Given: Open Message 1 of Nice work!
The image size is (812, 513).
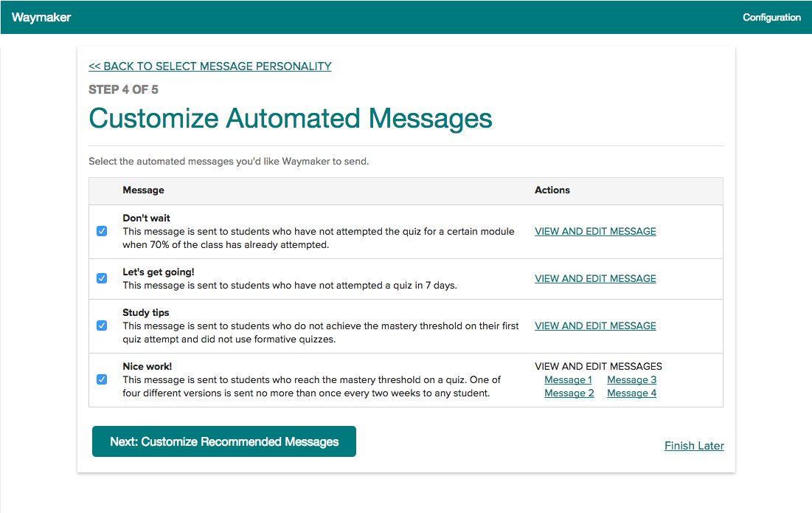Looking at the screenshot, I should tap(568, 380).
